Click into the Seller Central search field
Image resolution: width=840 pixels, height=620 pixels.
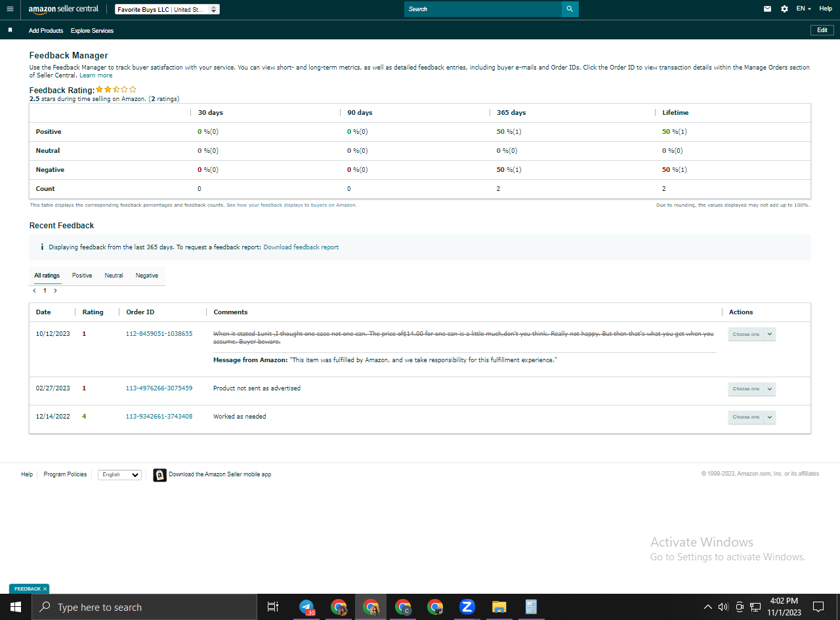click(483, 9)
